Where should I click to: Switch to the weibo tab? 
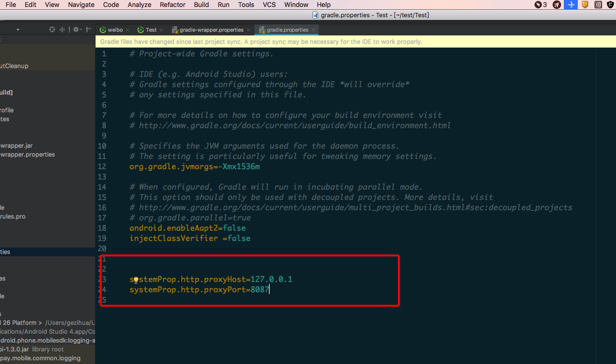tap(111, 30)
